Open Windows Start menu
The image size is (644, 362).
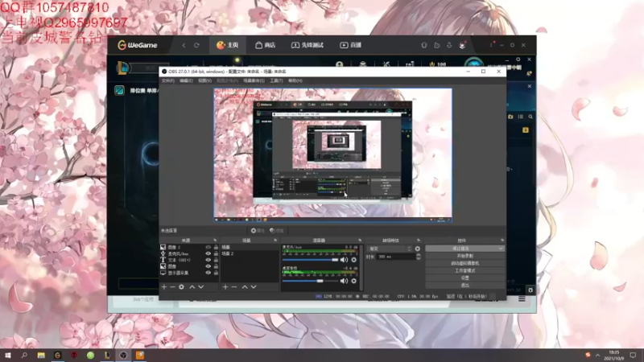click(x=7, y=356)
